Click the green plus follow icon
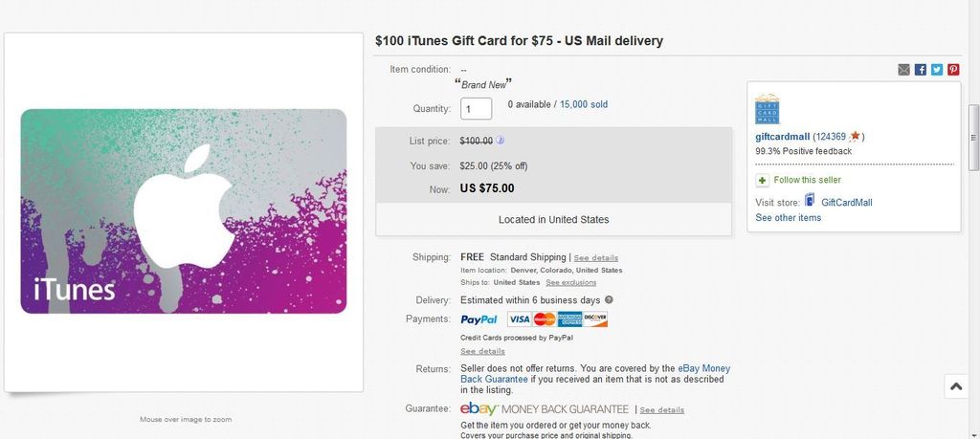Image resolution: width=980 pixels, height=439 pixels. 762,180
